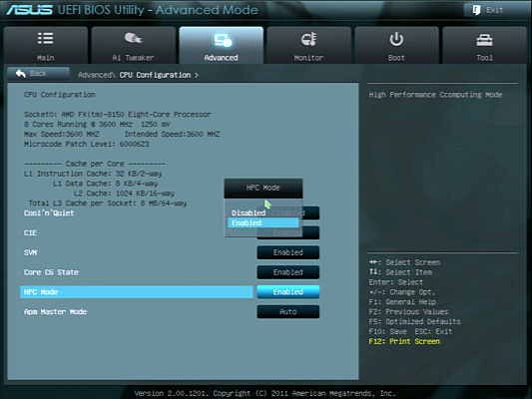
Task: Choose Disabled in HPC Mode popup
Action: 249,212
